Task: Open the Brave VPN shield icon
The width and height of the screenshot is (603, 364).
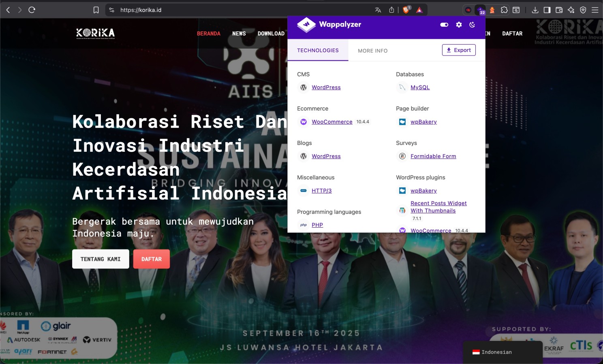Action: [x=583, y=10]
